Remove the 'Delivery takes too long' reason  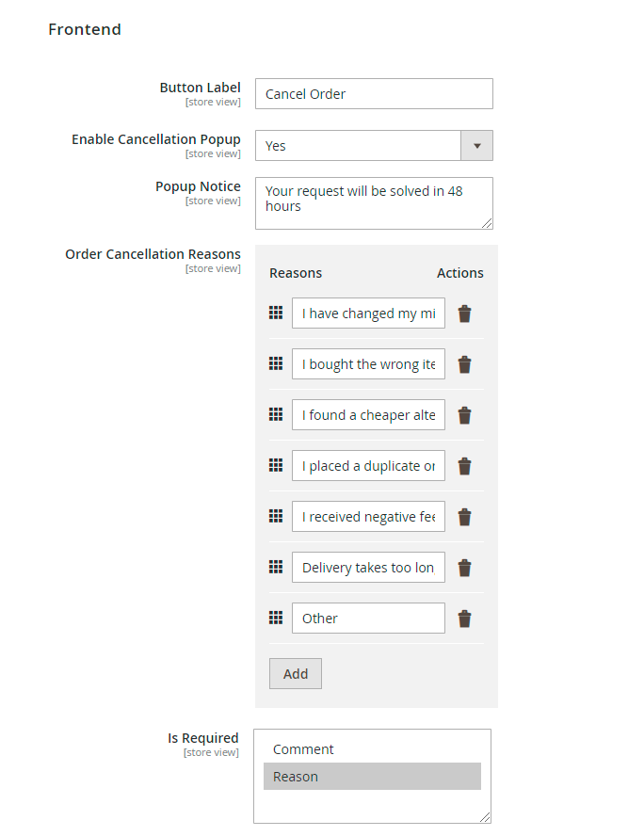464,568
